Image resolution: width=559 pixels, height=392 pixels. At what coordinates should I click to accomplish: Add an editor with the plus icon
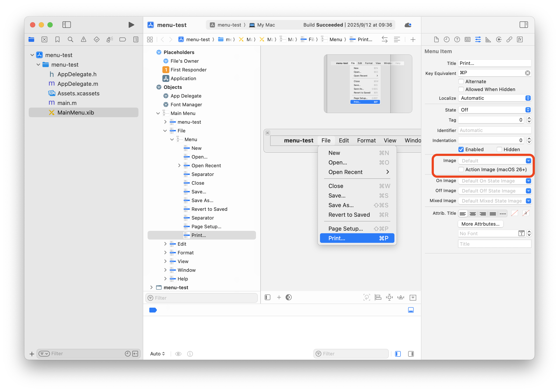tap(413, 39)
